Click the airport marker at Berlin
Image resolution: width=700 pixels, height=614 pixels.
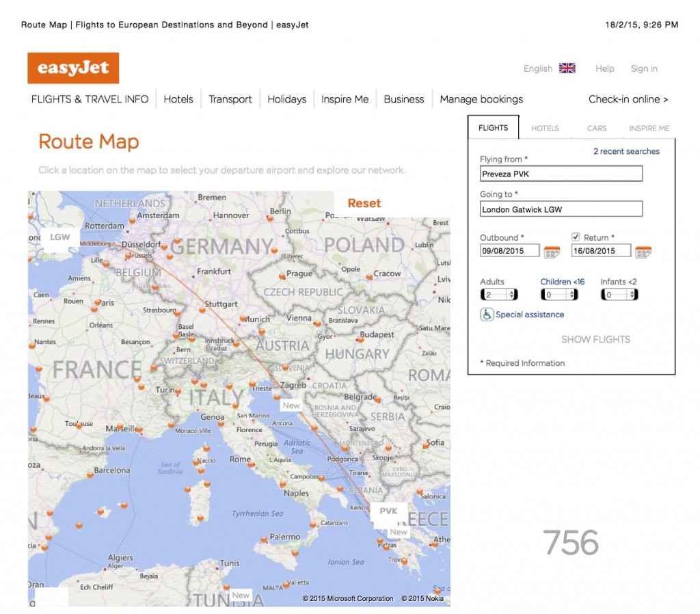(x=269, y=218)
